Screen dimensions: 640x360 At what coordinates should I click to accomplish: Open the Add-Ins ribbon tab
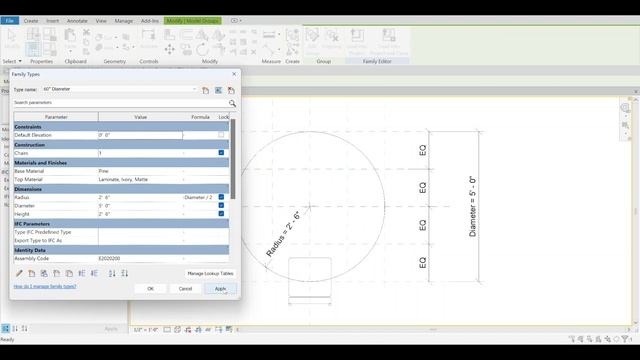click(x=150, y=20)
